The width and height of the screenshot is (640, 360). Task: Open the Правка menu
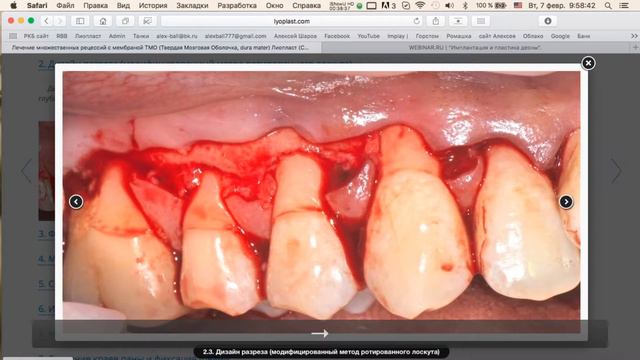tap(96, 6)
